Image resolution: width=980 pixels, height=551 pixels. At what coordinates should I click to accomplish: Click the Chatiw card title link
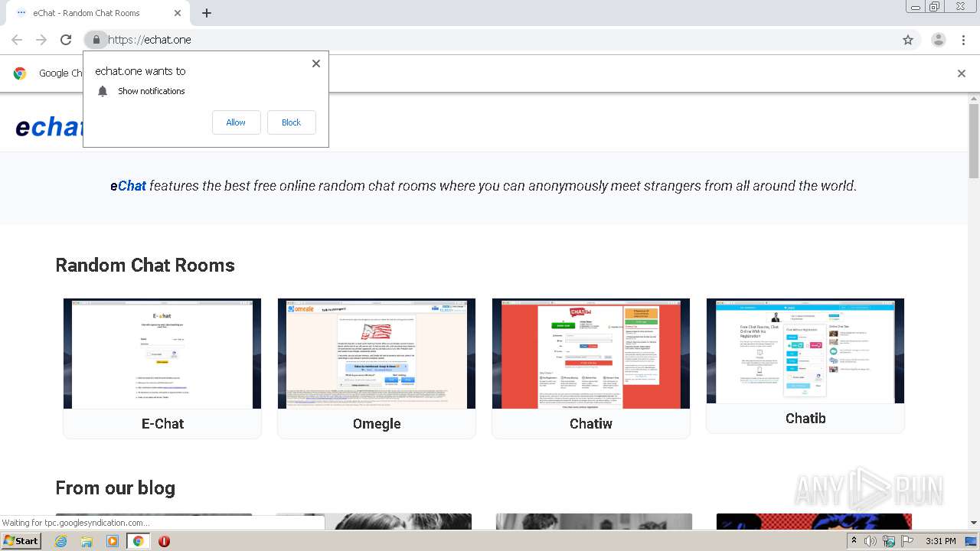tap(591, 424)
